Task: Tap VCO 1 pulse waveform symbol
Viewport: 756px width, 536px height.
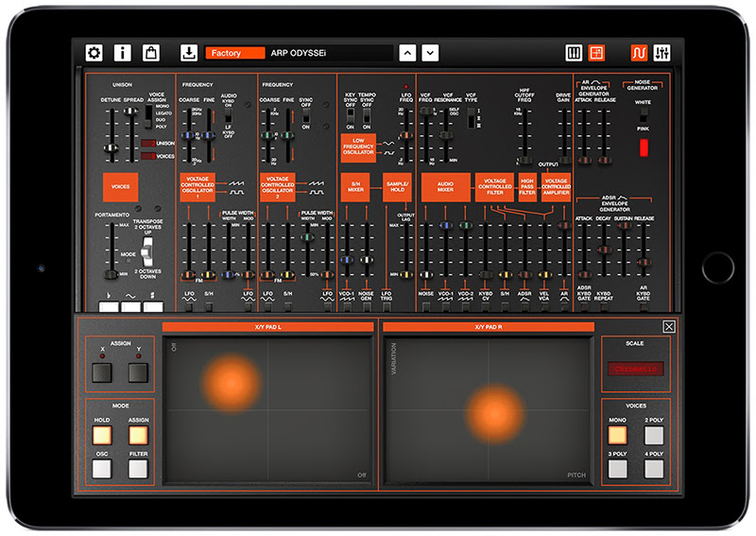Action: 236,192
